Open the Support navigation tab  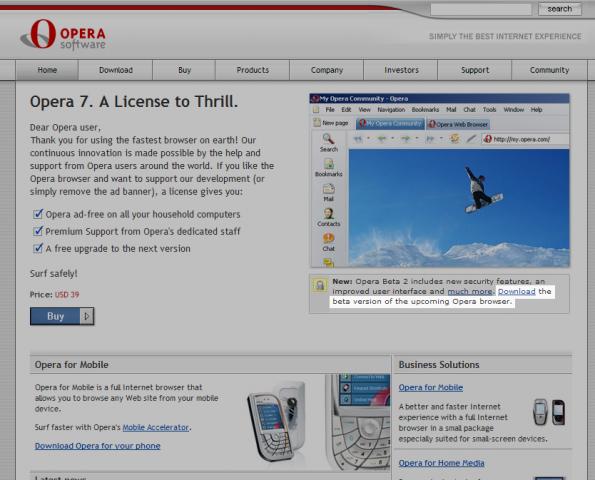[x=475, y=70]
